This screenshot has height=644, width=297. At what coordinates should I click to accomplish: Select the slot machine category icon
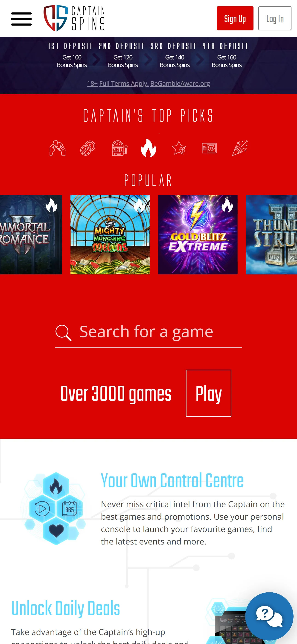point(119,148)
